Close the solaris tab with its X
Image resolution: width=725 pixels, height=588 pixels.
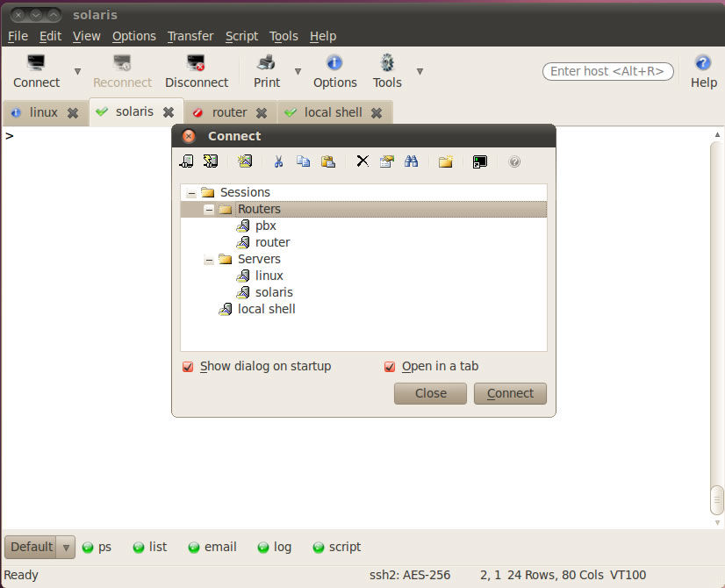pyautogui.click(x=169, y=111)
